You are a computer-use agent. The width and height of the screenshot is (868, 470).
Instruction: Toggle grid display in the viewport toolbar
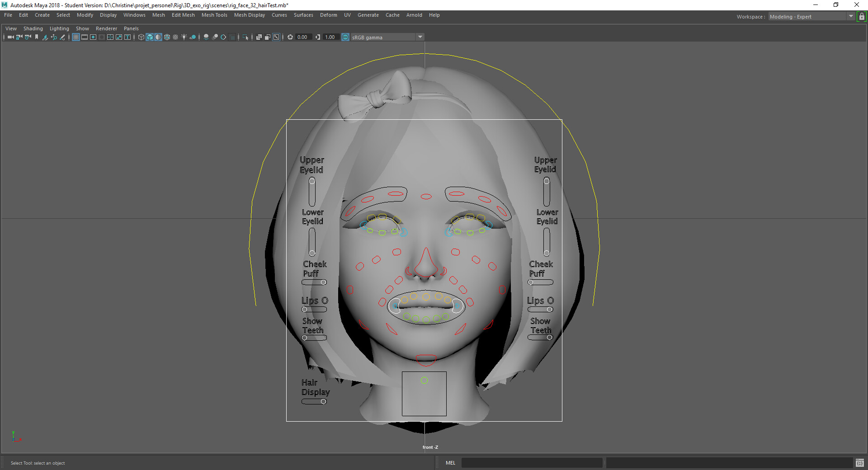(x=75, y=37)
